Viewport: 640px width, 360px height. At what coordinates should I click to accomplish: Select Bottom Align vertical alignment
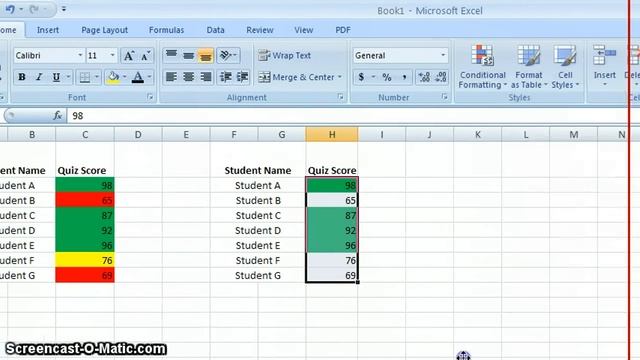[x=205, y=56]
